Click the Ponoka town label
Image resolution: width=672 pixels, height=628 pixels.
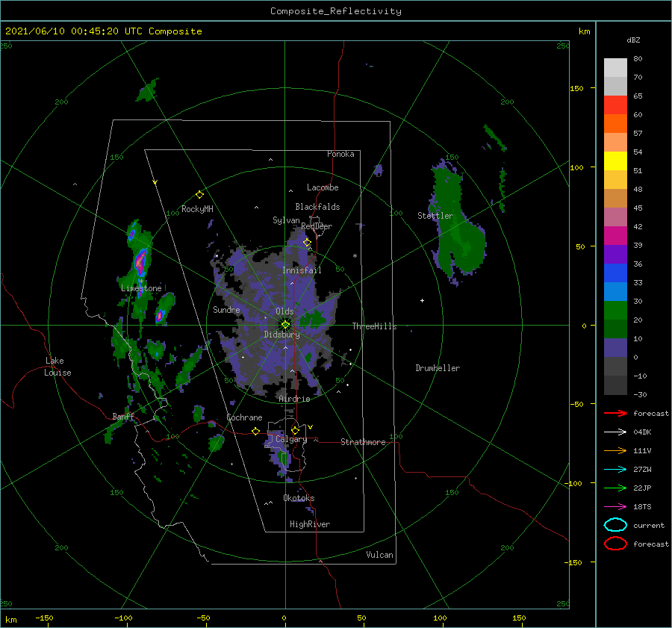click(340, 154)
